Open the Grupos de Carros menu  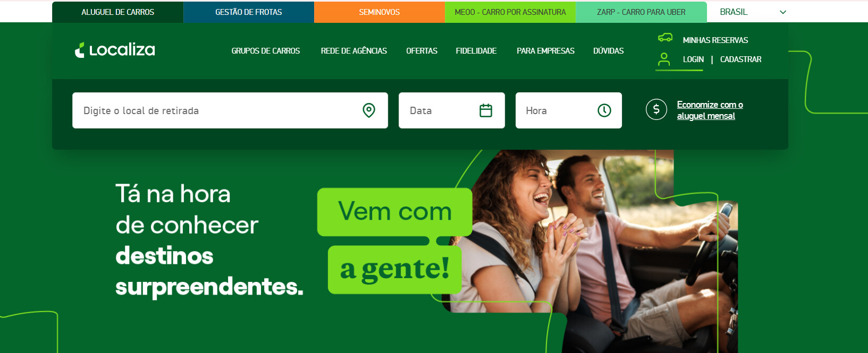click(x=266, y=51)
